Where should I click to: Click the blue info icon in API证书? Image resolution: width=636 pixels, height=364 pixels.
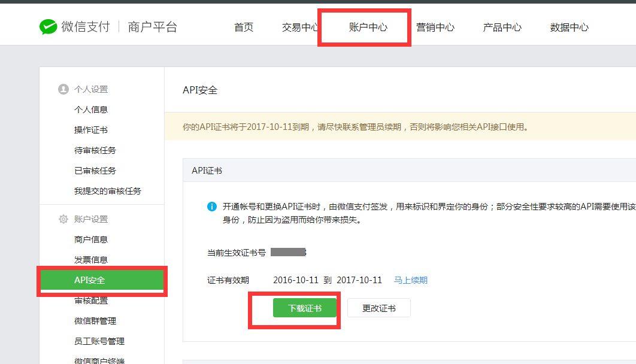[211, 207]
